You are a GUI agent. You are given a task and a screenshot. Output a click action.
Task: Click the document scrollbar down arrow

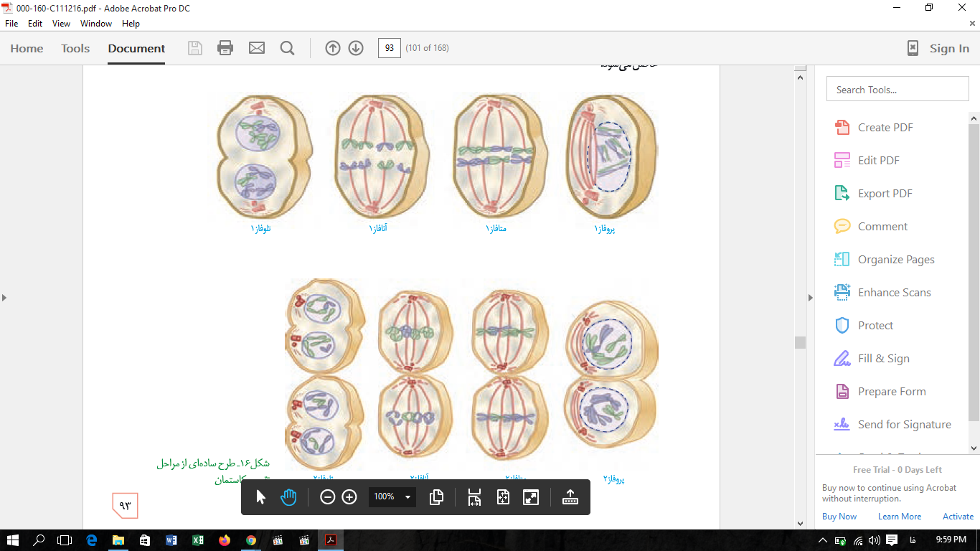[800, 524]
